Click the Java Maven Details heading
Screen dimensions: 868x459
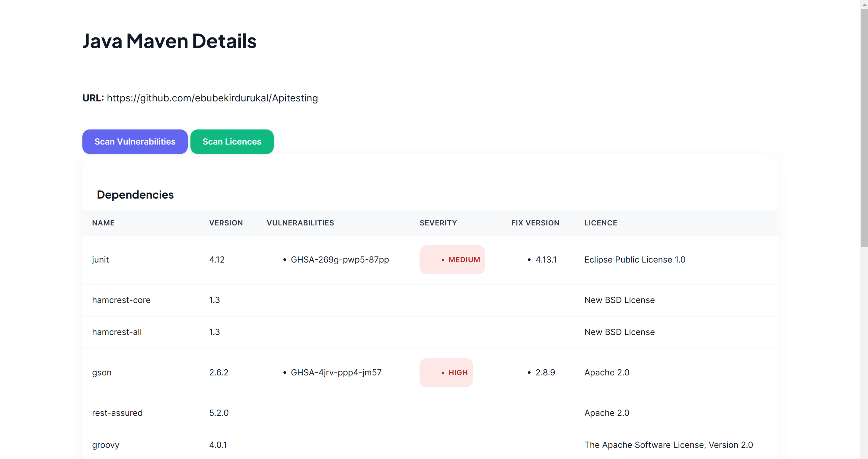pyautogui.click(x=169, y=41)
